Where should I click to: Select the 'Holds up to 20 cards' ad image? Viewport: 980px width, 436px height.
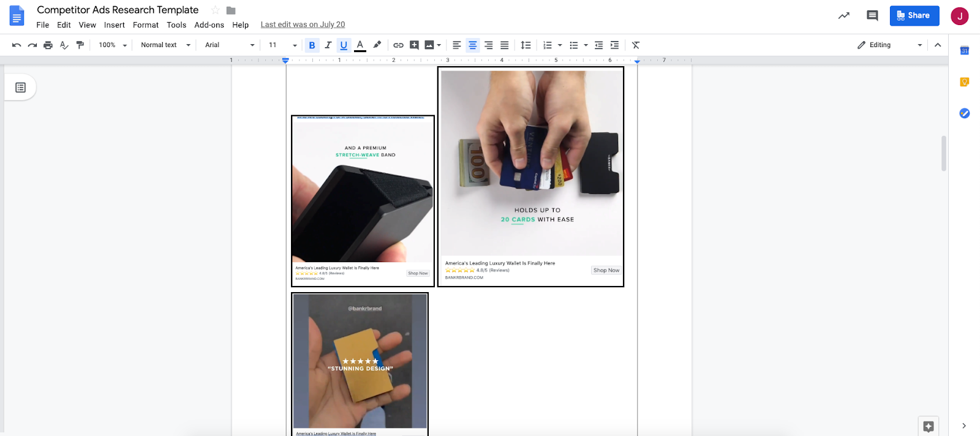(x=530, y=176)
